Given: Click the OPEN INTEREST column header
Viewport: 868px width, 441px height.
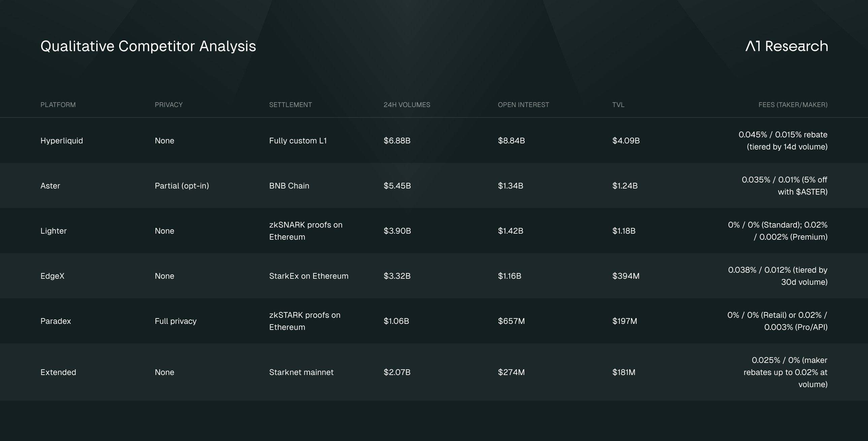Looking at the screenshot, I should (x=523, y=105).
